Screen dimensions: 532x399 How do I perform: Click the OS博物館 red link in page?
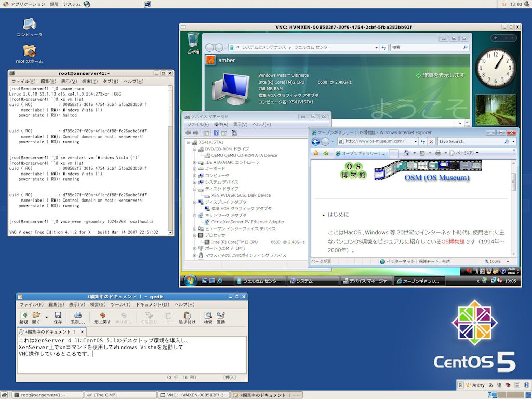(x=453, y=242)
